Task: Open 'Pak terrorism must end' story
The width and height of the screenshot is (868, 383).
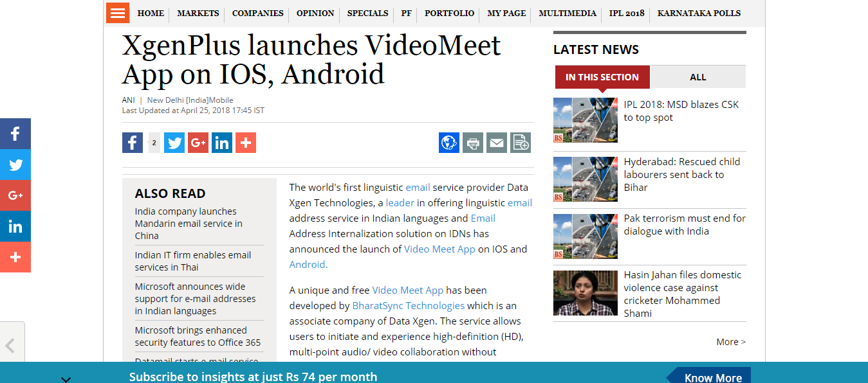Action: click(685, 225)
